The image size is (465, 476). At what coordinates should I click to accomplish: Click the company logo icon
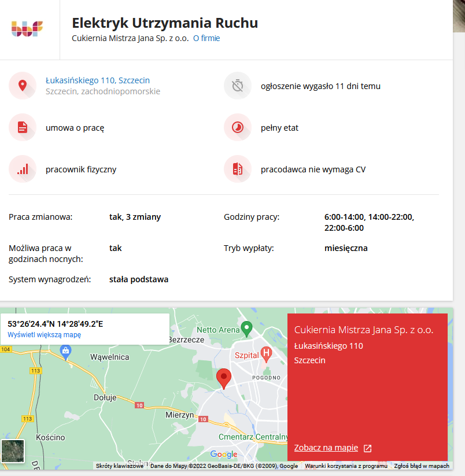coord(28,28)
